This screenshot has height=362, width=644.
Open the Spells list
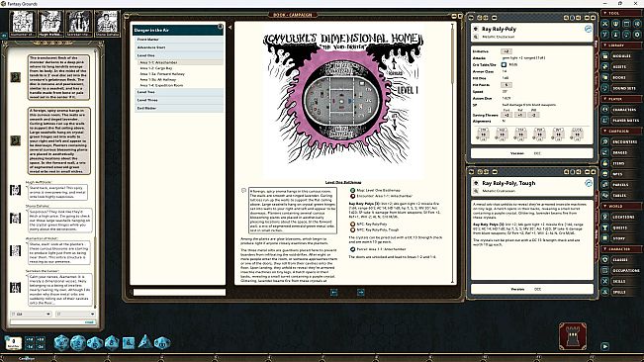coord(620,292)
